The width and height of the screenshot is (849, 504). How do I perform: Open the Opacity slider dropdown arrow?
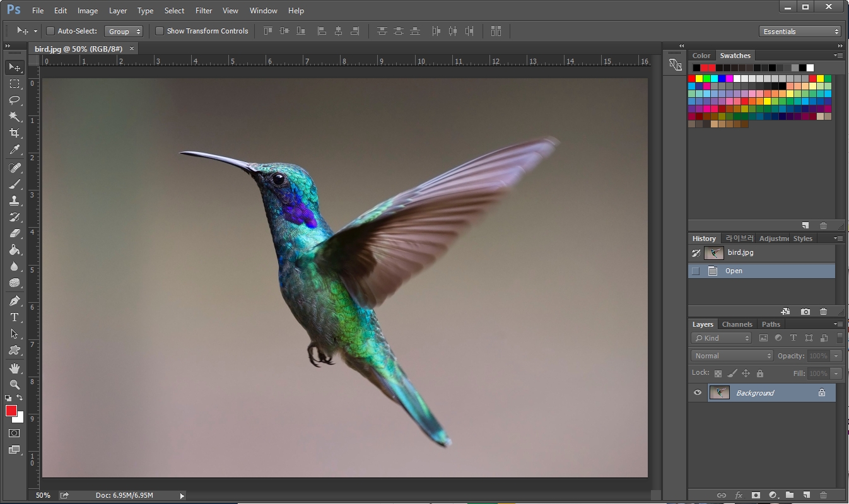836,356
